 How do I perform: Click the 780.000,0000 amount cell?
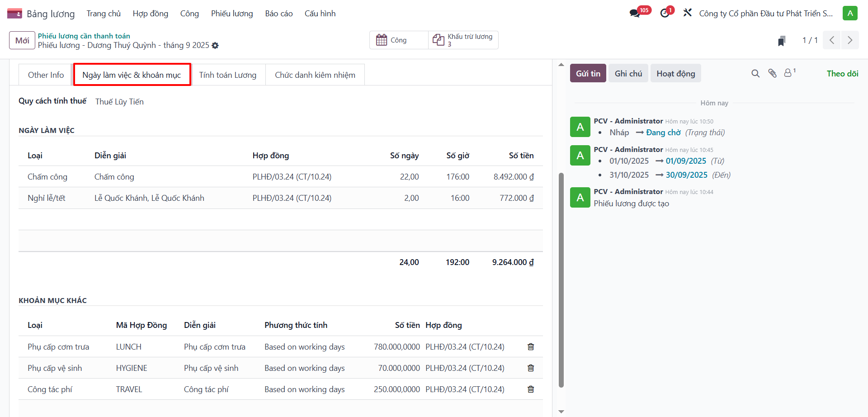click(397, 347)
